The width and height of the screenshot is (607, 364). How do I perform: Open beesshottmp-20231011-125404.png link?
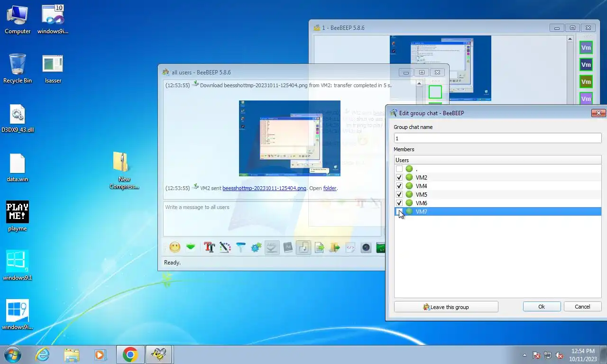264,188
